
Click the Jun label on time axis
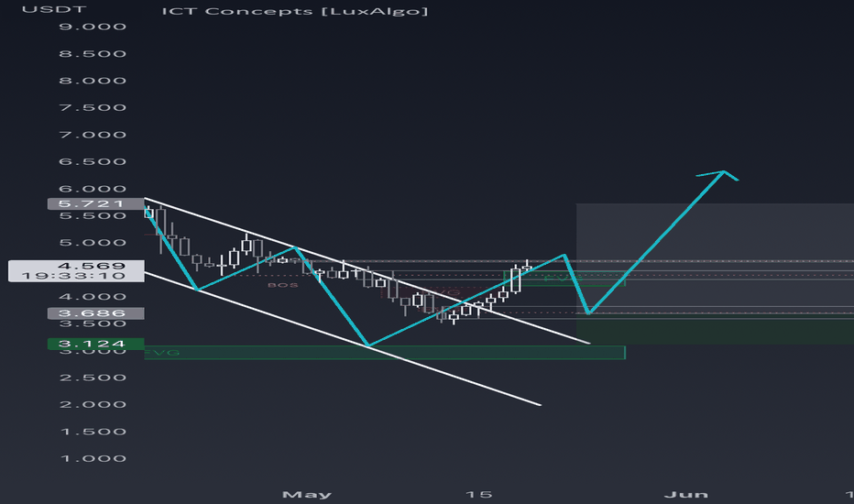point(685,495)
